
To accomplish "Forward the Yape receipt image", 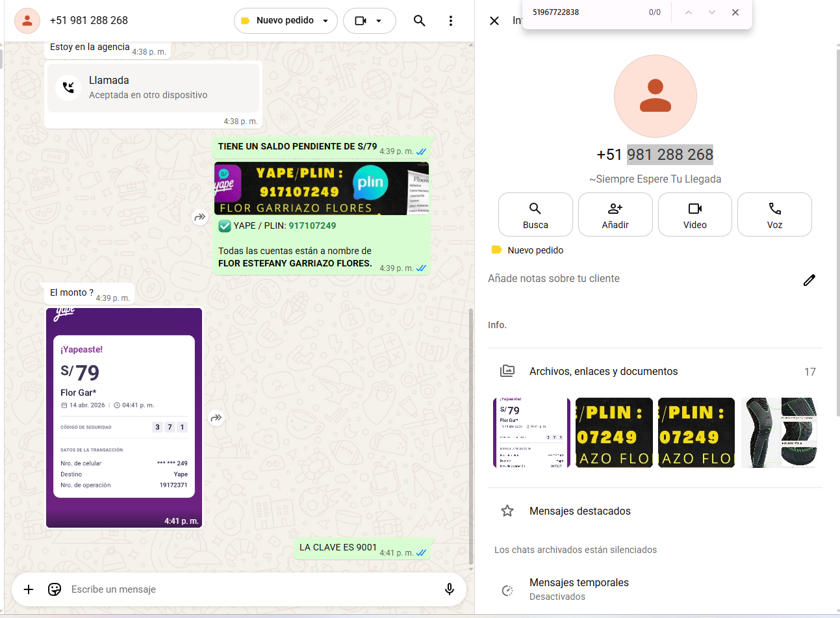I will click(x=216, y=418).
